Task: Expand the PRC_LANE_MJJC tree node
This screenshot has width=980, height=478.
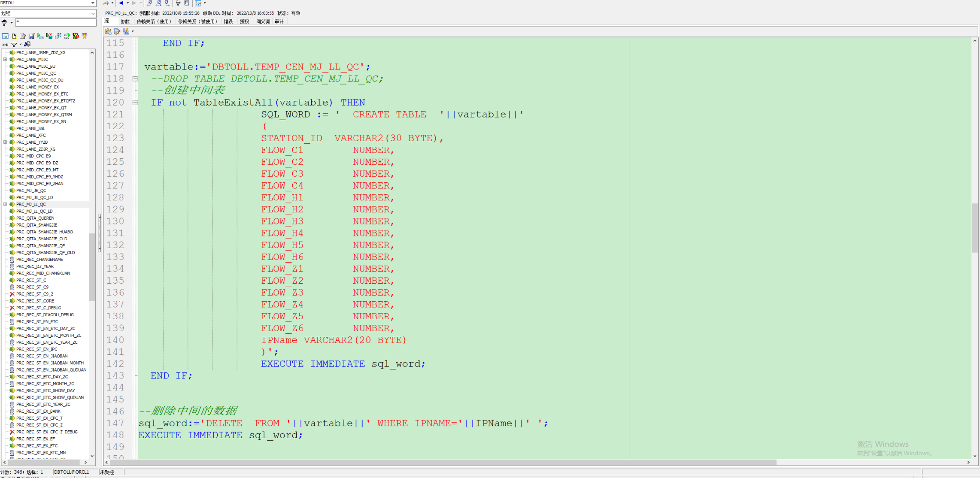Action: (5, 60)
